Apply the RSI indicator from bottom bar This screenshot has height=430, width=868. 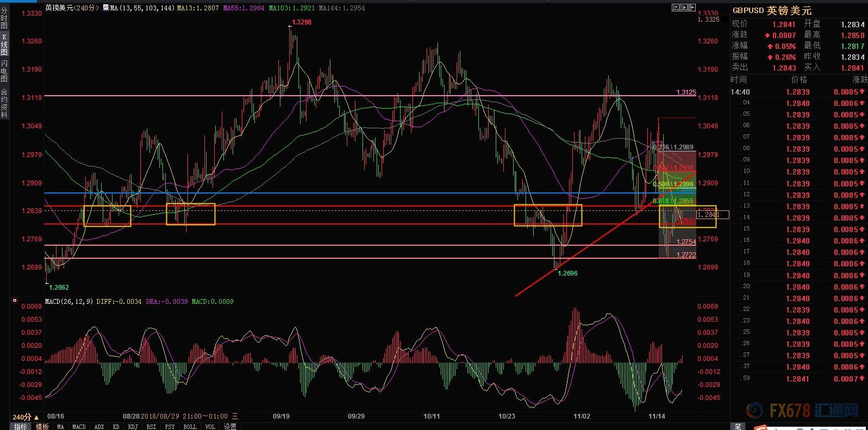pos(152,427)
